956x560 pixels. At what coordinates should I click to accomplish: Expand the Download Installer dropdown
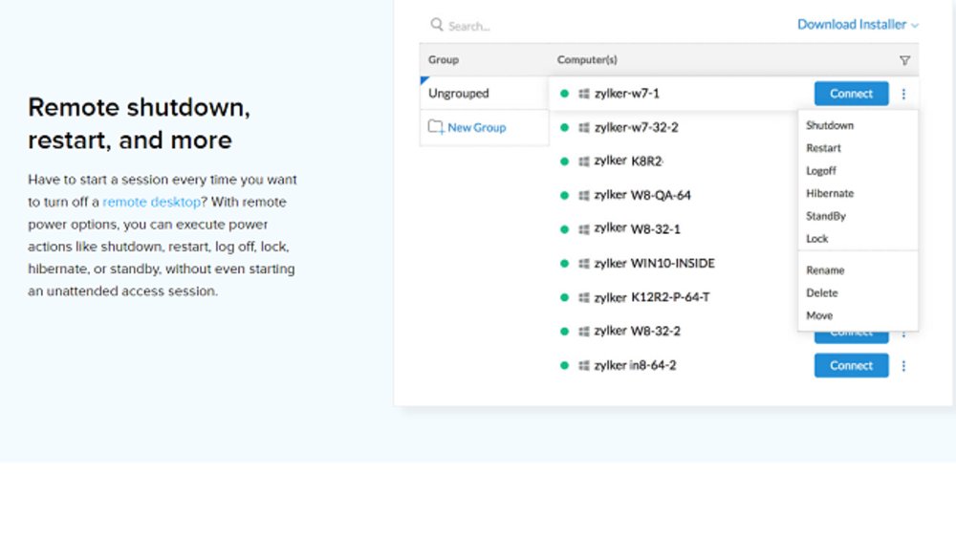pyautogui.click(x=858, y=25)
